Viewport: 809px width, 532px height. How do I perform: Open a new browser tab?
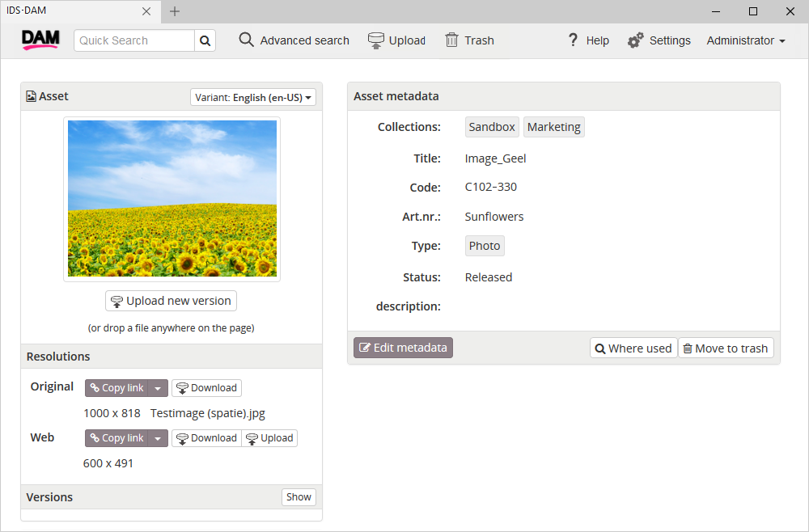[175, 11]
